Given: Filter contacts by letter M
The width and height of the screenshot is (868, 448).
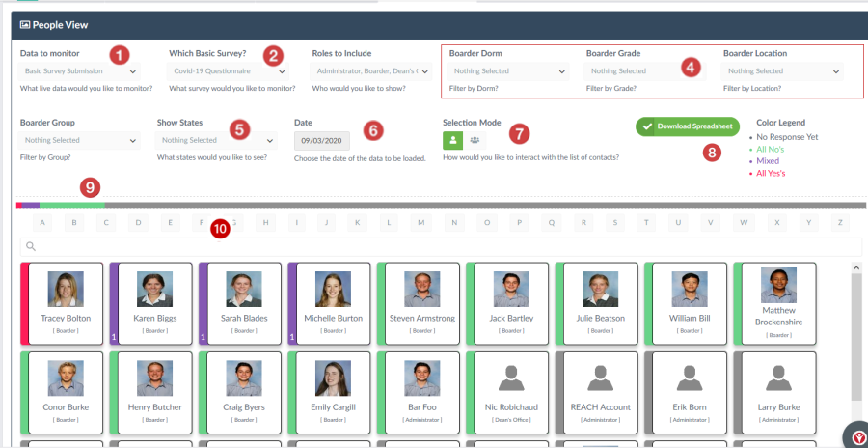Looking at the screenshot, I should [x=421, y=223].
